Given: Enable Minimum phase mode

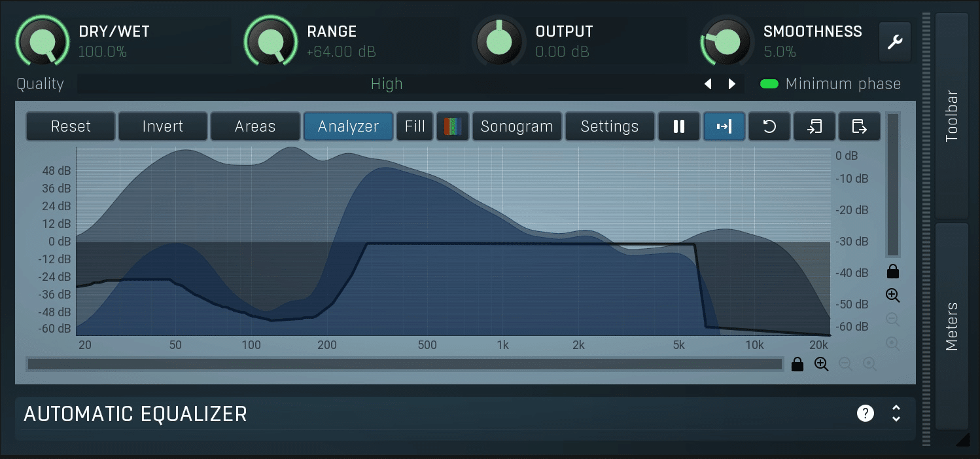Looking at the screenshot, I should [x=769, y=84].
